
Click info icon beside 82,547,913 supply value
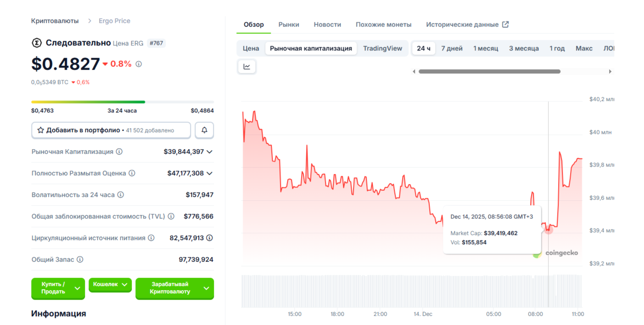click(x=209, y=238)
